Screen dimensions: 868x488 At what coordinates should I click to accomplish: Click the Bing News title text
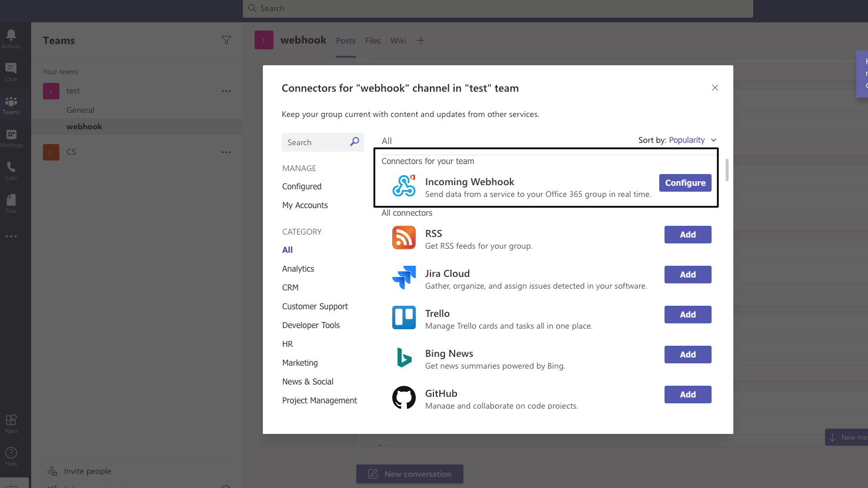point(449,353)
